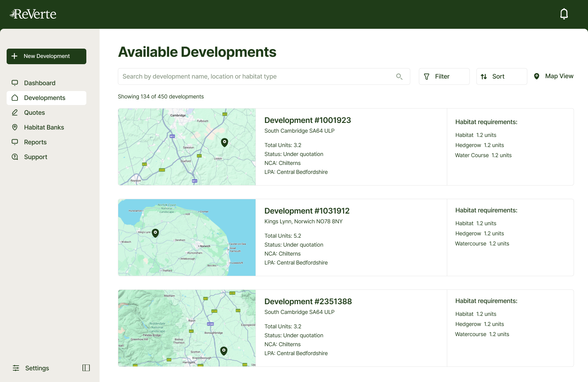Navigate to Reports
The image size is (588, 382).
click(35, 142)
